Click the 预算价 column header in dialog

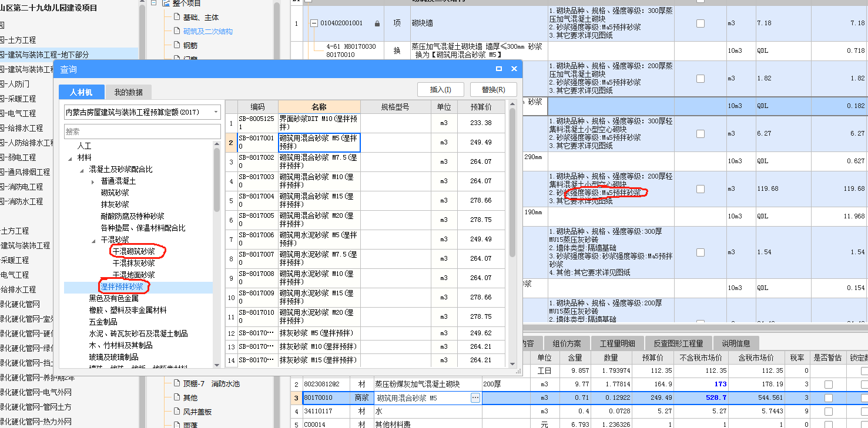click(x=481, y=107)
